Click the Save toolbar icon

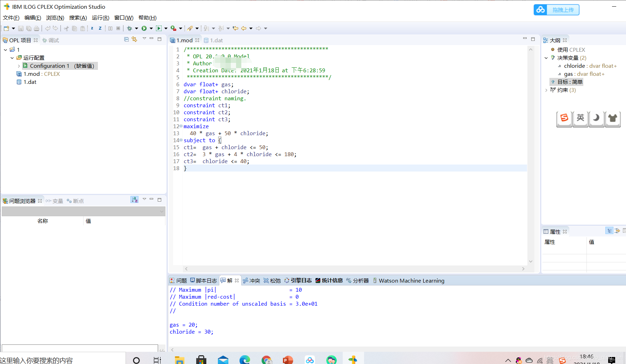pyautogui.click(x=21, y=28)
